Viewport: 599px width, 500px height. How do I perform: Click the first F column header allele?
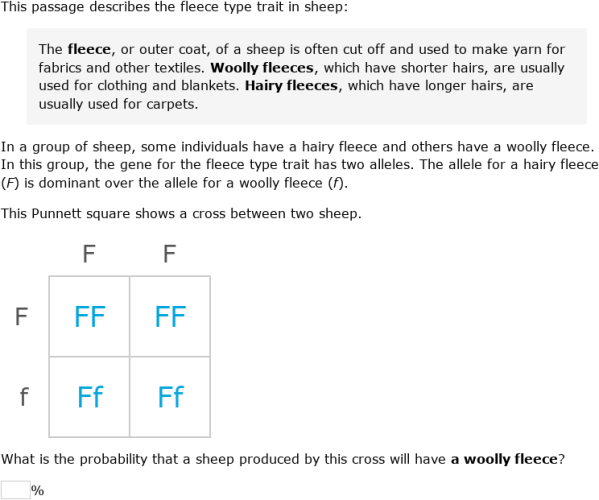89,254
